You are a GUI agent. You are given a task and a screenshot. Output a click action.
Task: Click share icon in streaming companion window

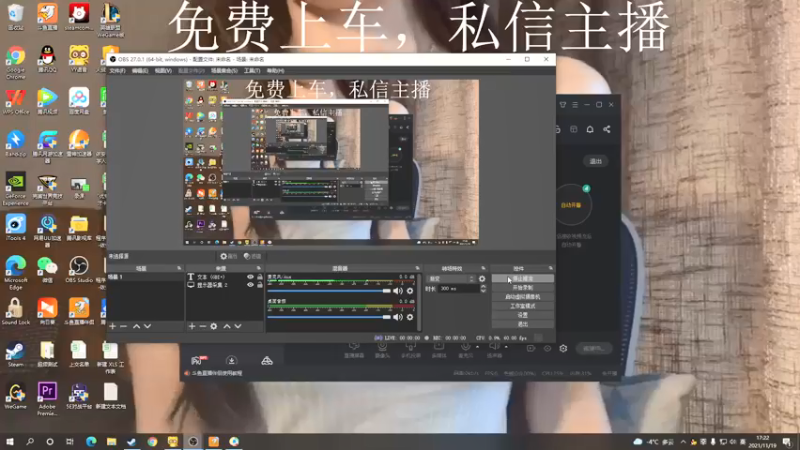(x=607, y=129)
